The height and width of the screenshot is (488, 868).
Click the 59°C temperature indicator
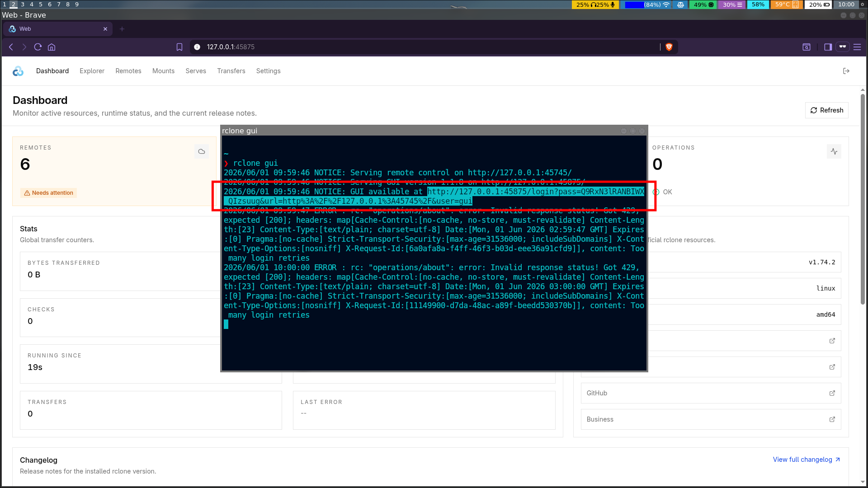pos(787,5)
